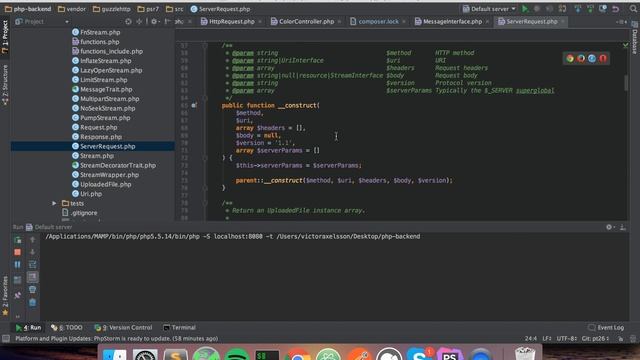Click the Scroll from Source target icon
This screenshot has height=360, width=640.
click(x=129, y=21)
